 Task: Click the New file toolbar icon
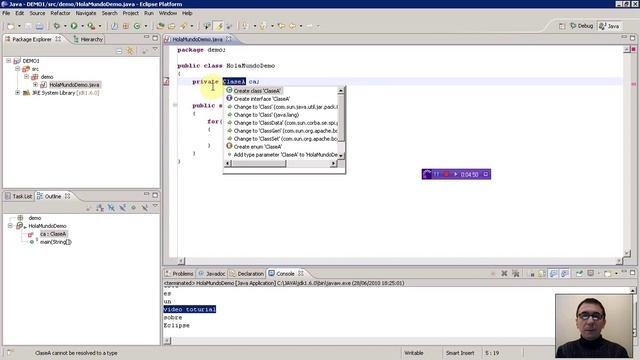(x=11, y=26)
